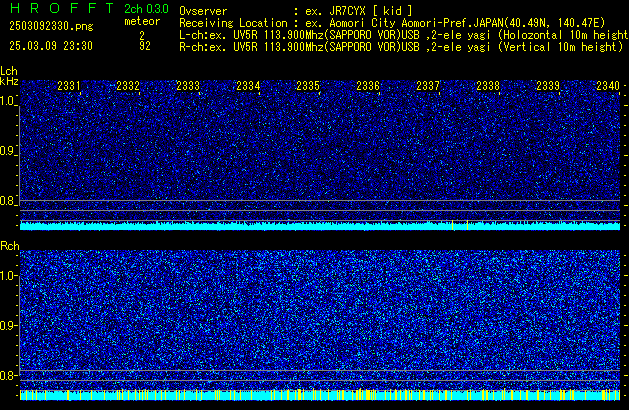Click the L-ch receiver description line
629x410 pixels.
[404, 35]
